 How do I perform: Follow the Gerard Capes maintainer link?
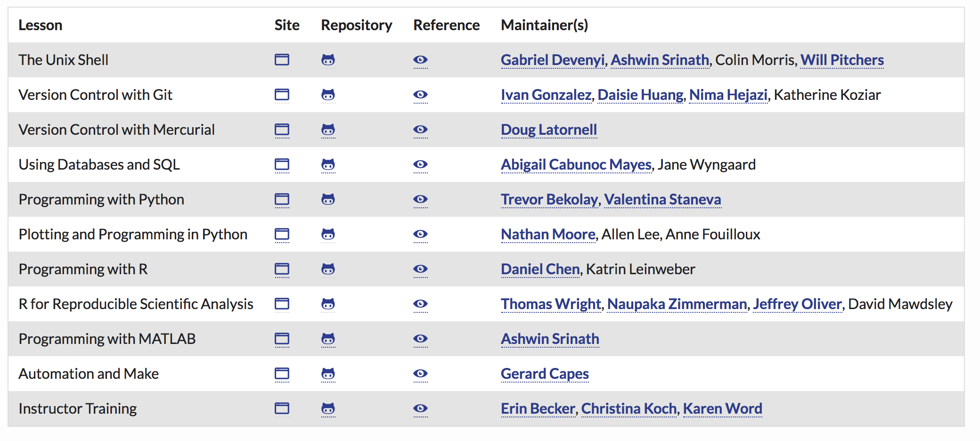[x=545, y=374]
